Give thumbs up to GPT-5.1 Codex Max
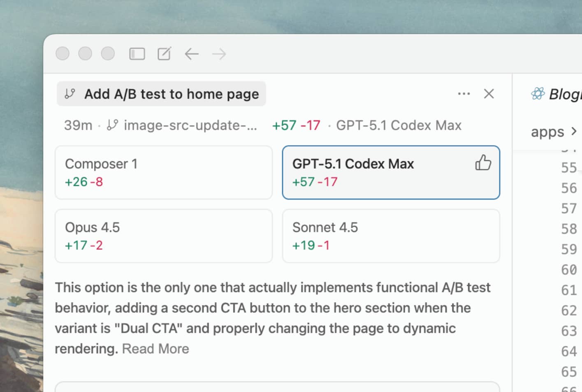Viewport: 582px width, 392px height. (482, 163)
